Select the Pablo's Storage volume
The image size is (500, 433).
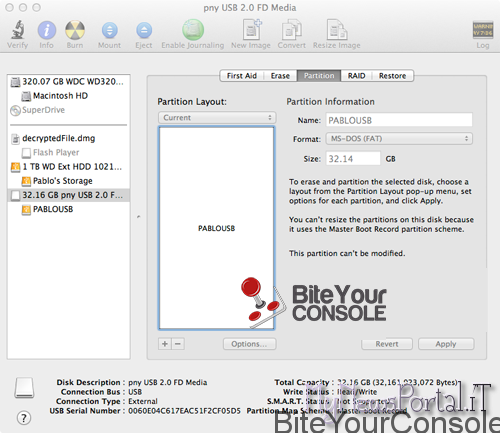[x=68, y=181]
